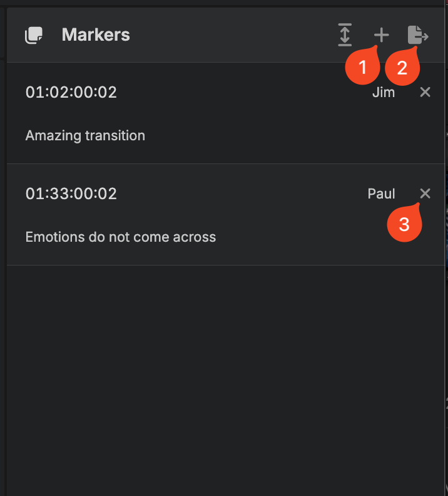
Task: Add a new marker with the plus icon
Action: (x=381, y=35)
